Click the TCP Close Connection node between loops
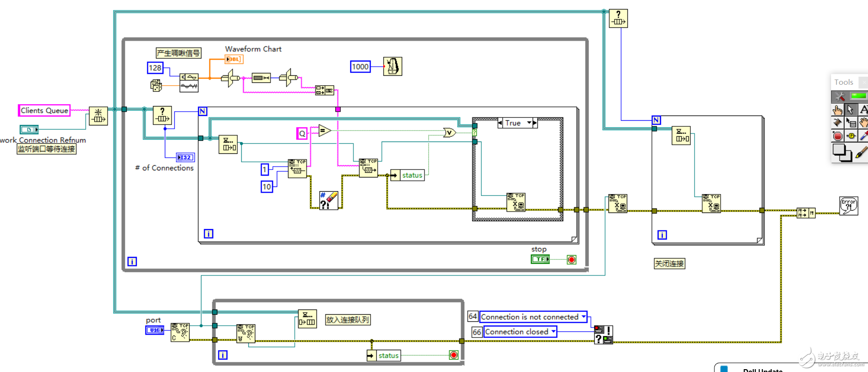The image size is (868, 372). pyautogui.click(x=618, y=204)
